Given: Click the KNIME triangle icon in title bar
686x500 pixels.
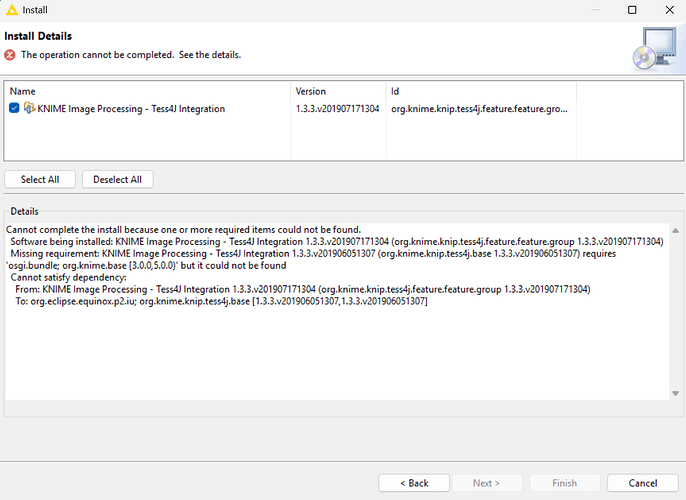Looking at the screenshot, I should [x=12, y=10].
